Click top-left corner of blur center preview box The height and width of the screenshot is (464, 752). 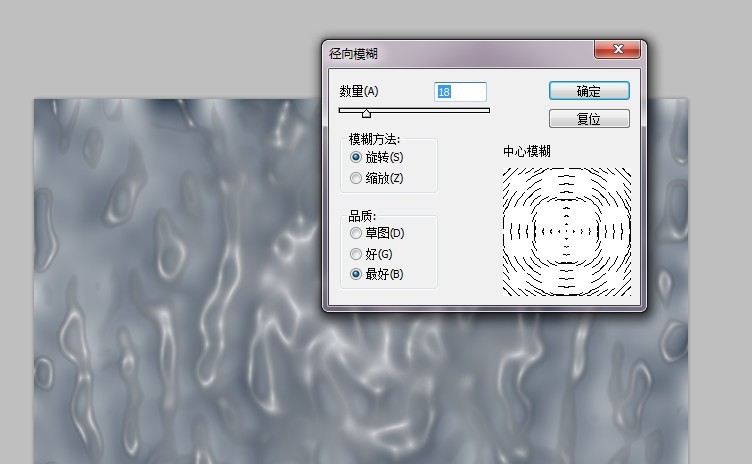pos(504,168)
